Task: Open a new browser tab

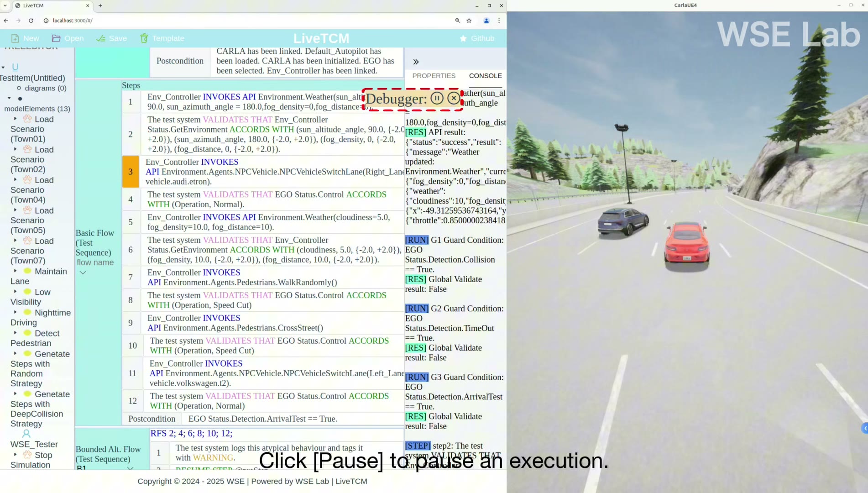Action: (x=100, y=5)
